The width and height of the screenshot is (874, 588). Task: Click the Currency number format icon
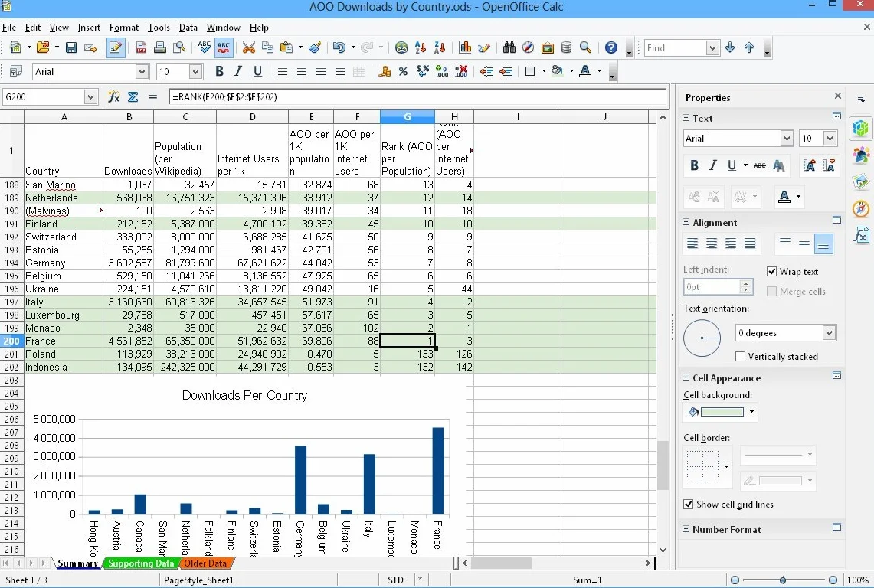(x=384, y=71)
